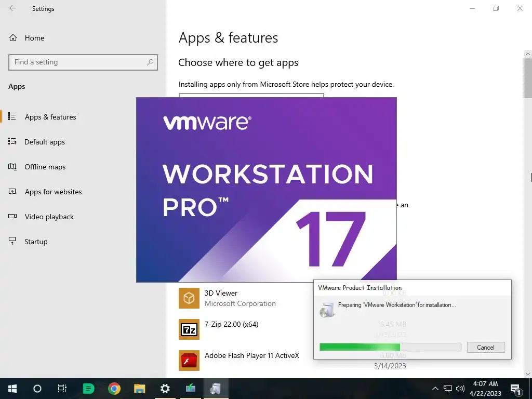Image resolution: width=532 pixels, height=399 pixels.
Task: Restore down the Settings window
Action: click(x=496, y=8)
